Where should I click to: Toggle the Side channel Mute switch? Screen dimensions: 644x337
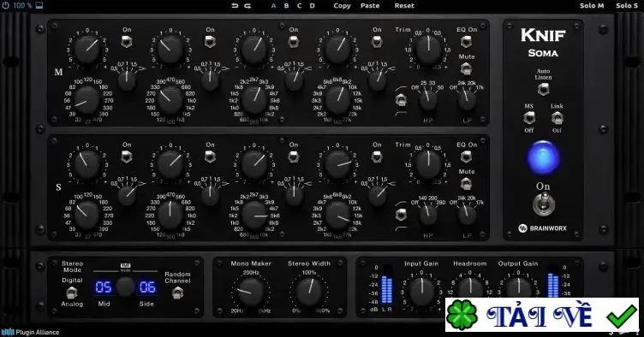point(466,184)
